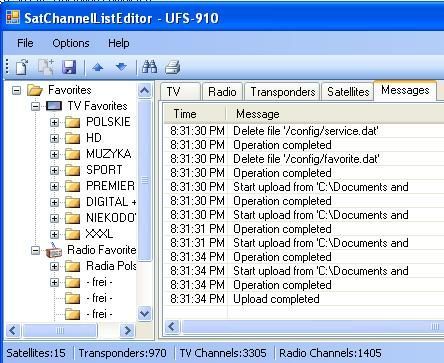Expand the POLSKIE folder
This screenshot has width=444, height=363.
click(x=54, y=122)
